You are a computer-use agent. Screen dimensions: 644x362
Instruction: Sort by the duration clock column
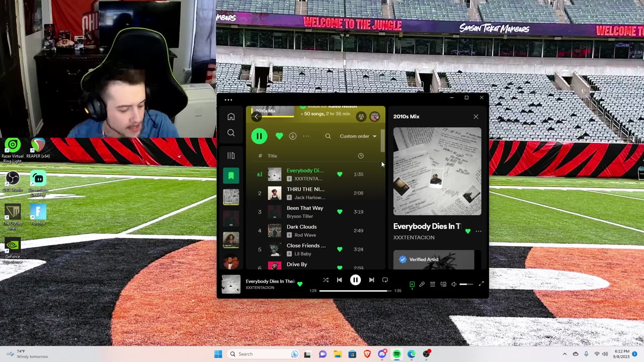361,156
